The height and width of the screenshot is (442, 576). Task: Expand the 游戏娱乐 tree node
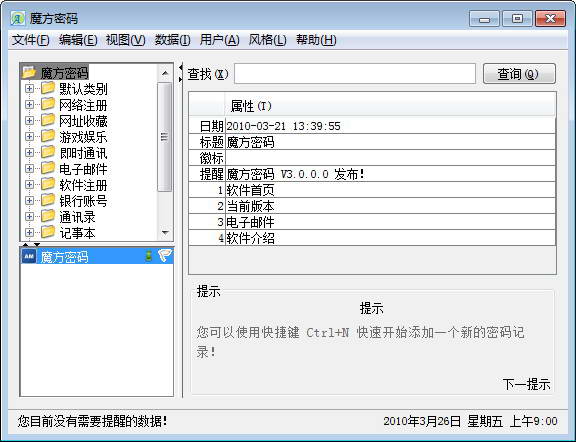click(29, 137)
